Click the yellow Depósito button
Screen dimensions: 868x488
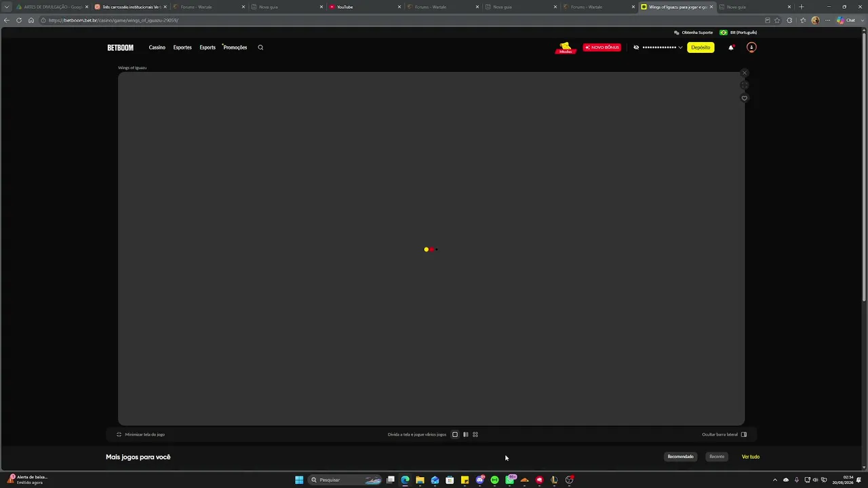click(701, 47)
